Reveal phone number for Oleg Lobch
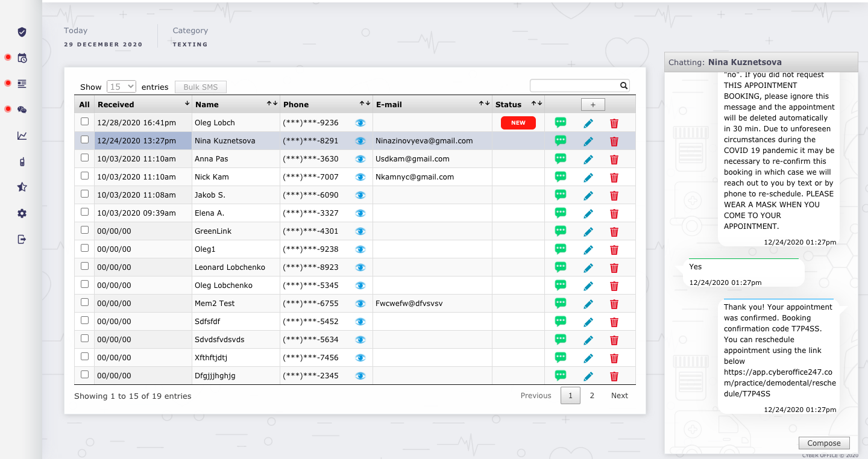The height and width of the screenshot is (459, 868). pyautogui.click(x=360, y=123)
